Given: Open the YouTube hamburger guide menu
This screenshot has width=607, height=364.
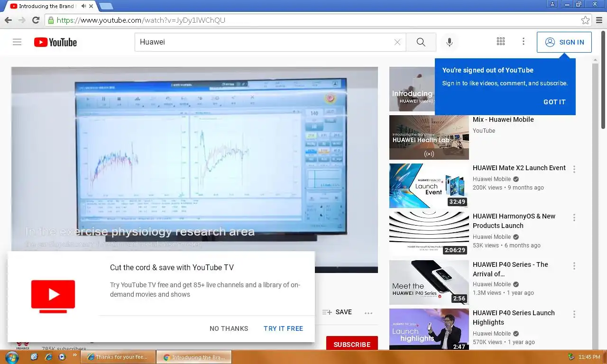Looking at the screenshot, I should point(17,42).
